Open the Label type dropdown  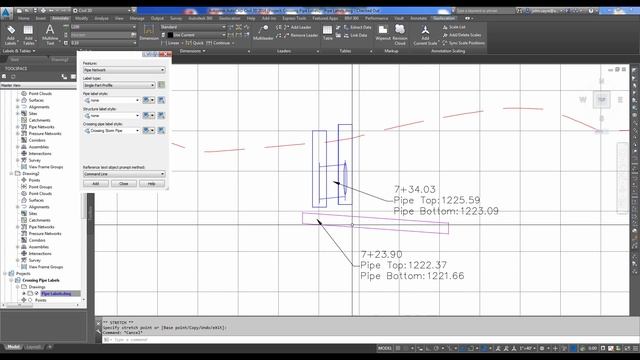point(119,85)
